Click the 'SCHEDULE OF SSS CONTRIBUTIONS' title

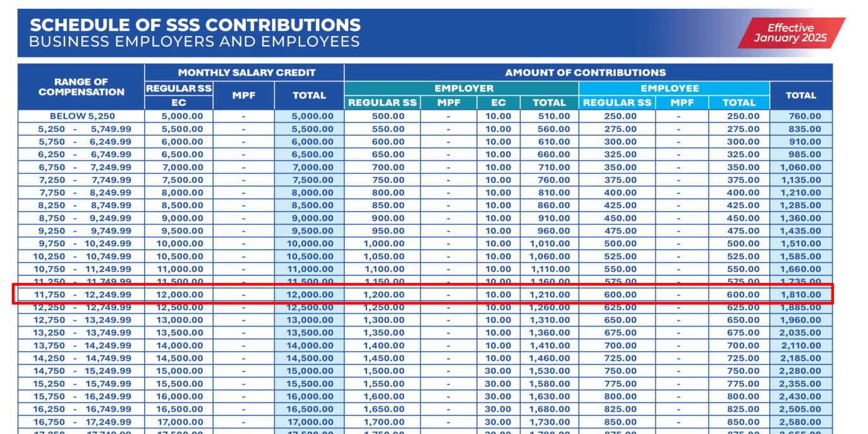coord(195,25)
